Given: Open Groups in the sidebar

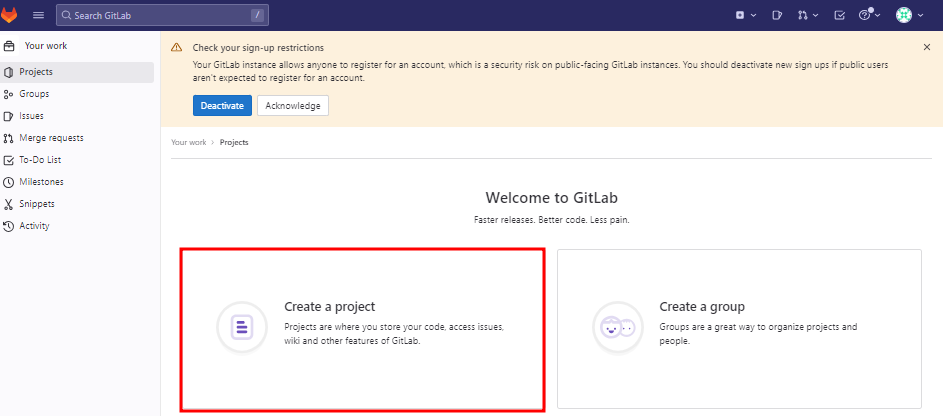Looking at the screenshot, I should [77, 94].
